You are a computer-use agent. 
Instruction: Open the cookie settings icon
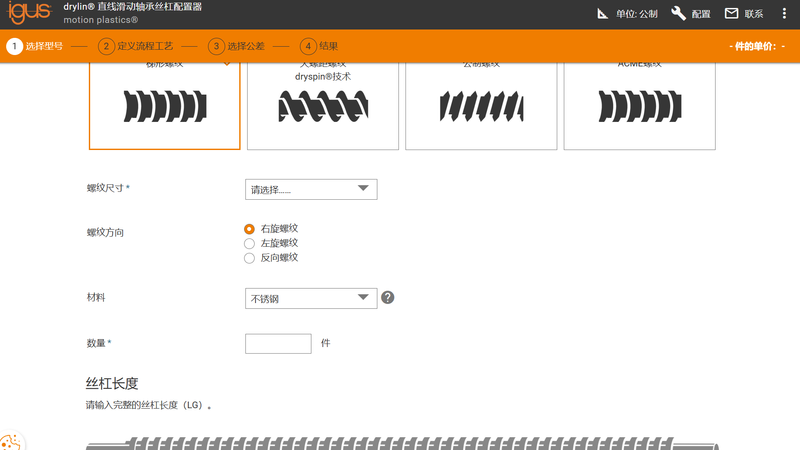[10, 442]
